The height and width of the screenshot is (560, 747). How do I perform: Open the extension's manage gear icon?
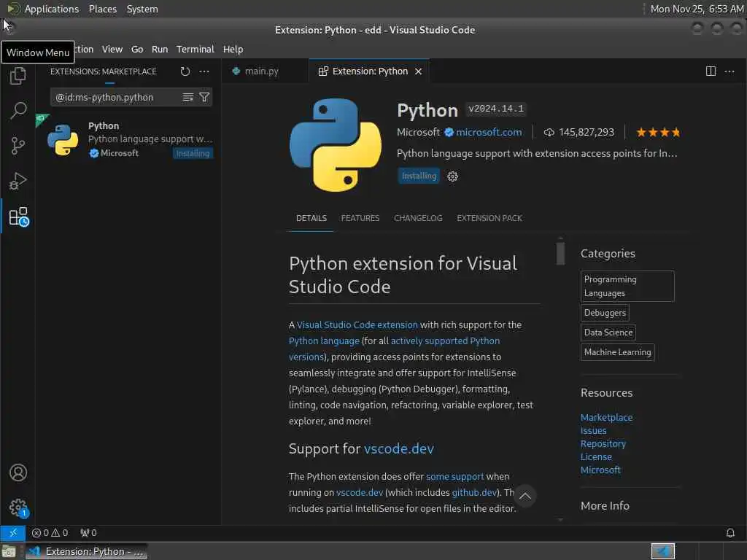[452, 176]
